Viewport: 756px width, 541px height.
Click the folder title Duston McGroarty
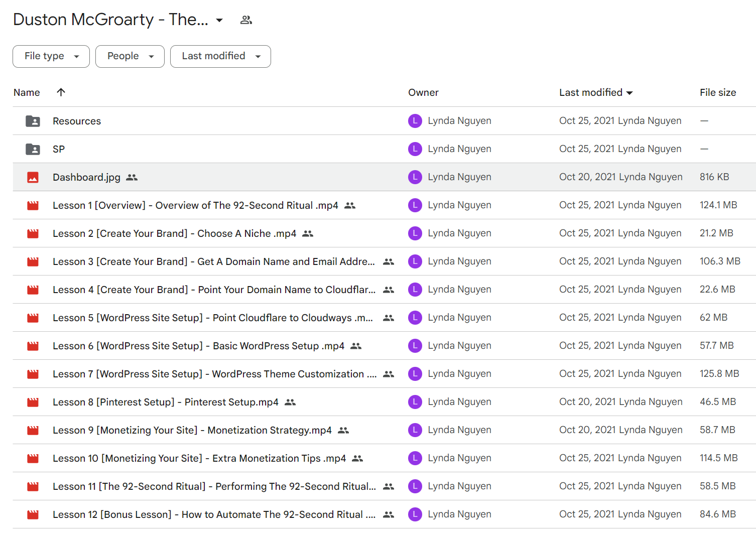[x=110, y=20]
